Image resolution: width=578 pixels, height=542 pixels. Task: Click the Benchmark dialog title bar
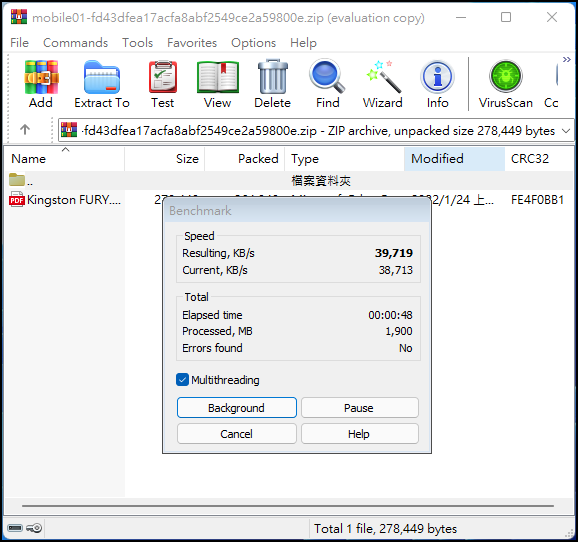[x=297, y=211]
